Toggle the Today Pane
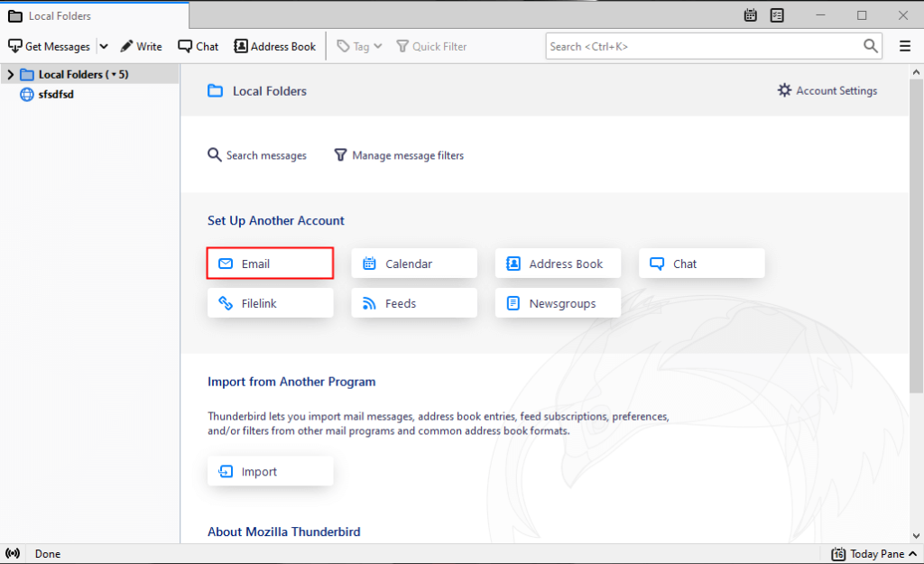This screenshot has width=924, height=564. (x=874, y=553)
